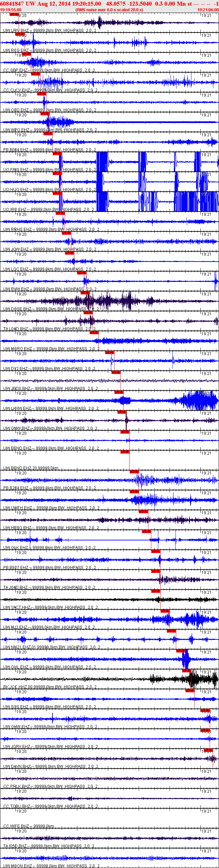Click the large burst on LKVW waveform
219x868 pixels.
[x=199, y=400]
